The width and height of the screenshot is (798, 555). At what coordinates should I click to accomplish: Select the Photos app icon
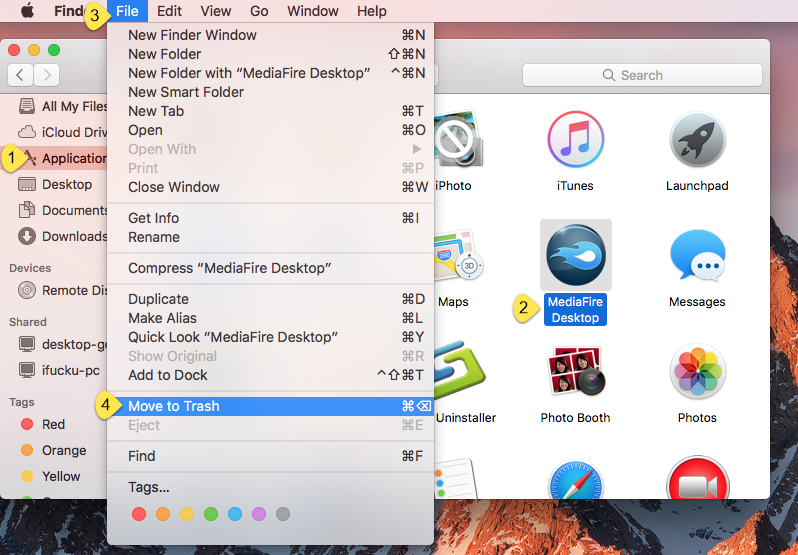point(697,371)
